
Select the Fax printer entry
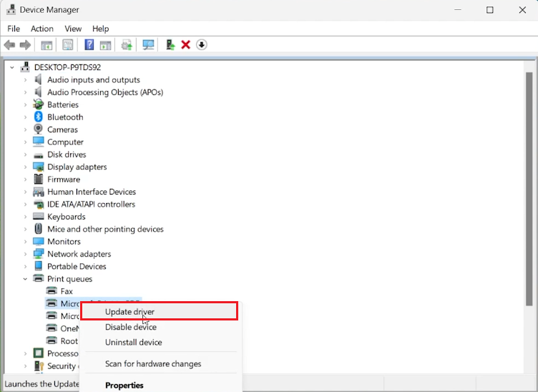click(x=67, y=291)
